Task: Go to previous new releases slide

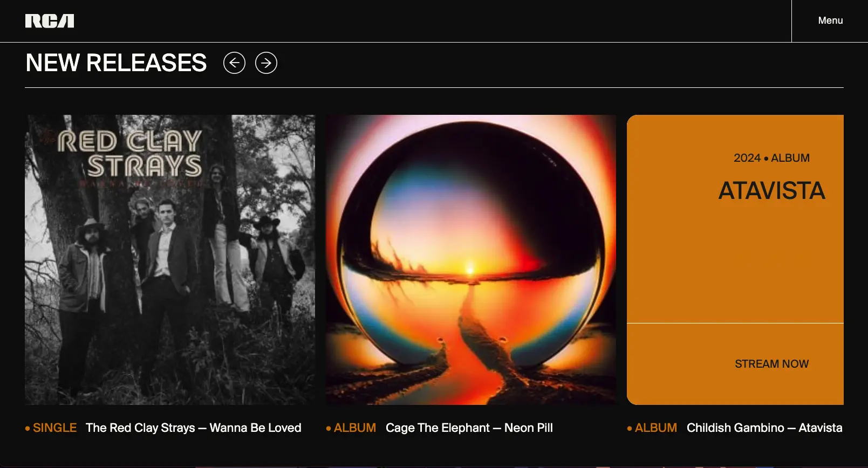Action: click(x=234, y=63)
